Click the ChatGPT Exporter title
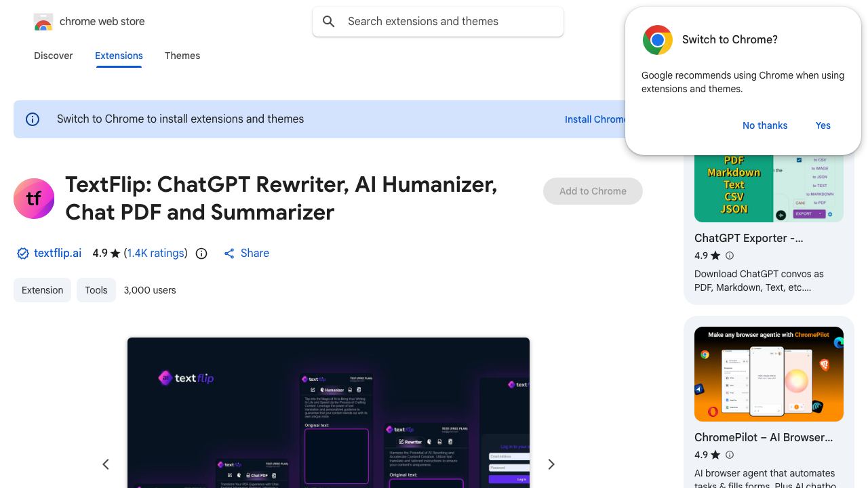This screenshot has width=868, height=488. pos(749,239)
